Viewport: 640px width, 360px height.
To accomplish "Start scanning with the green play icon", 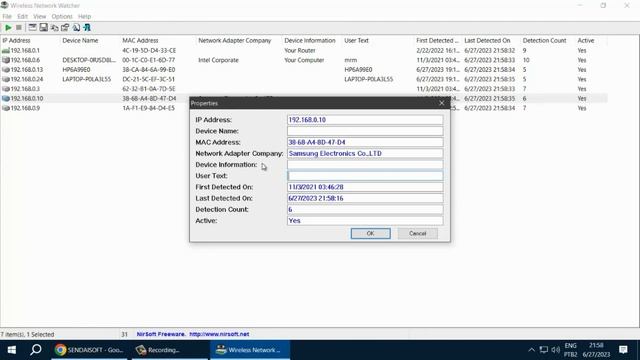I will click(8, 28).
